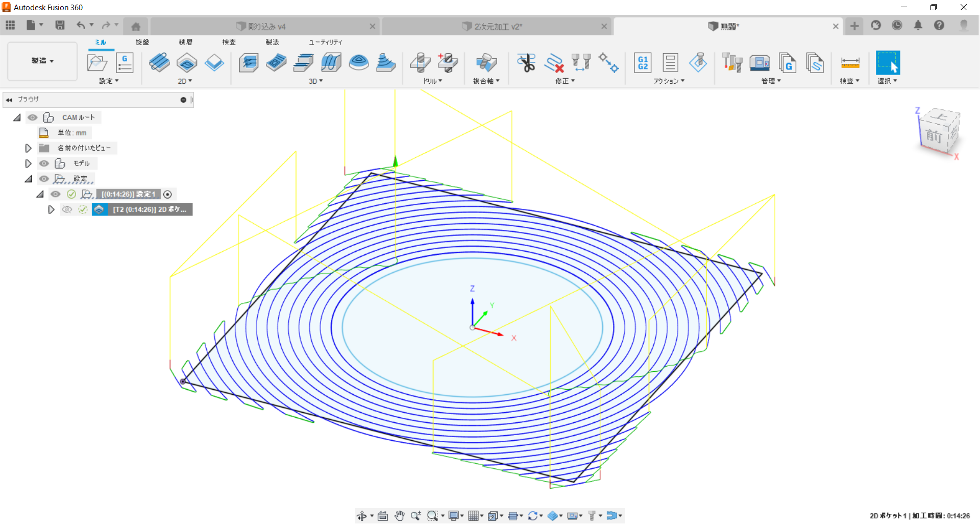Expand the 3D toolpaths dropdown menu
980x525 pixels.
[316, 81]
